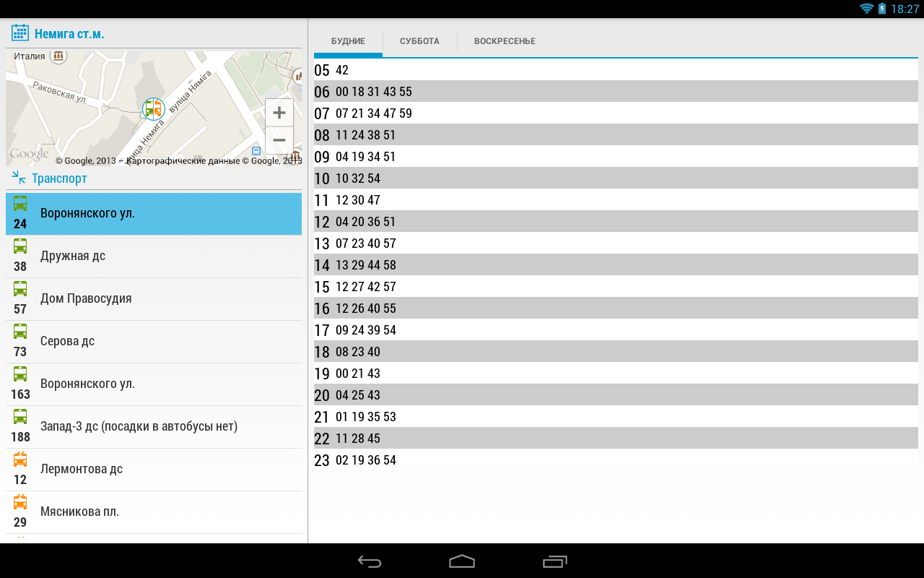Tap the hour label 15
The height and width of the screenshot is (578, 924).
point(322,287)
